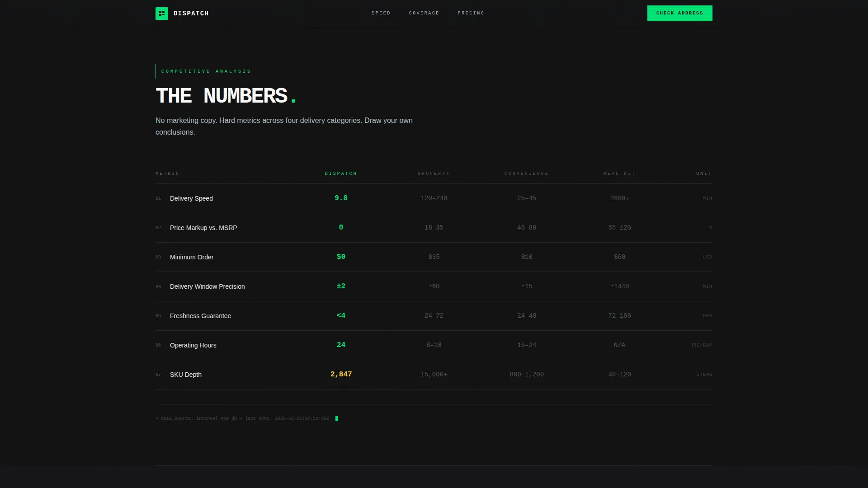Click Meal Kit value 40–120
The width and height of the screenshot is (868, 488).
click(619, 375)
